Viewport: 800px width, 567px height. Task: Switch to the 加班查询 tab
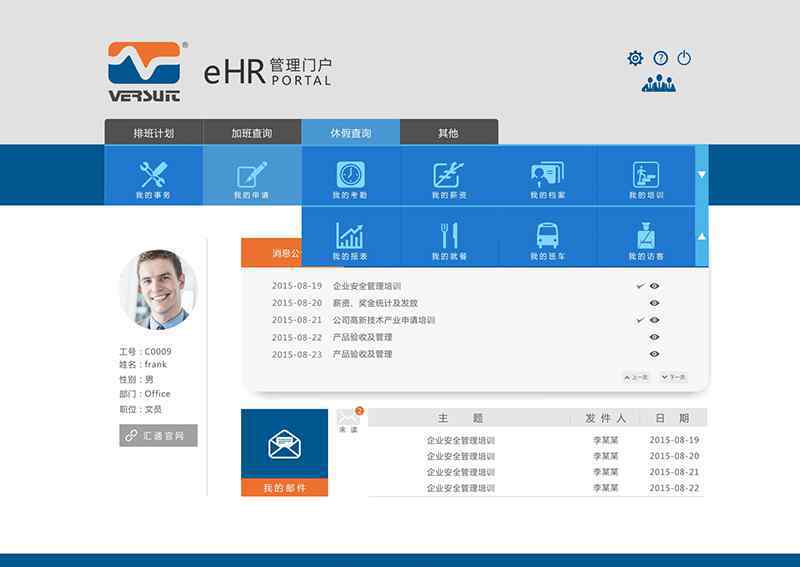tap(252, 133)
